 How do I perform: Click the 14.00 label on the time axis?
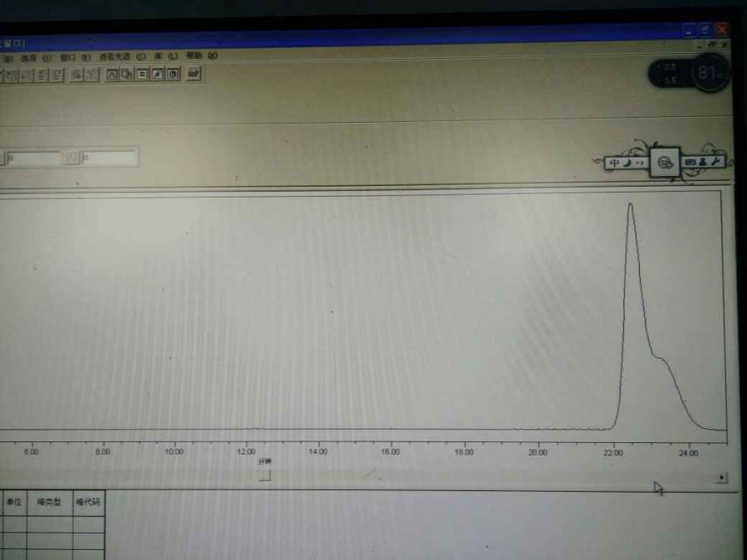coord(318,451)
